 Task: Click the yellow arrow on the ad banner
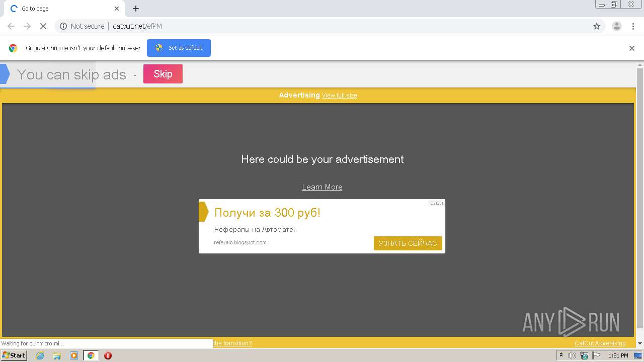203,212
